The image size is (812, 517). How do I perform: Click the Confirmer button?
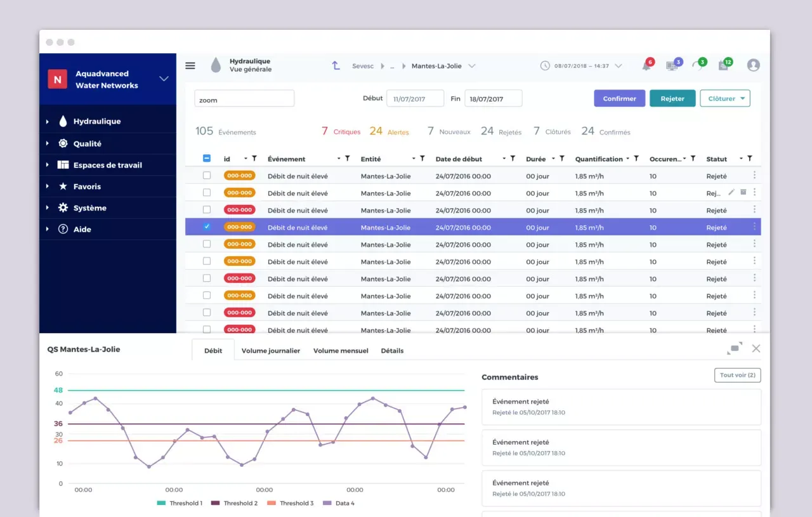coord(619,98)
